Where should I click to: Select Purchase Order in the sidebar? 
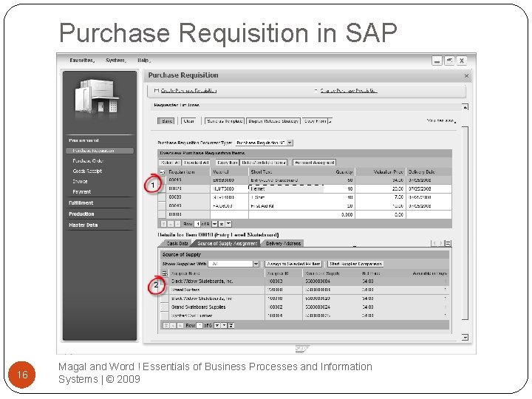88,161
